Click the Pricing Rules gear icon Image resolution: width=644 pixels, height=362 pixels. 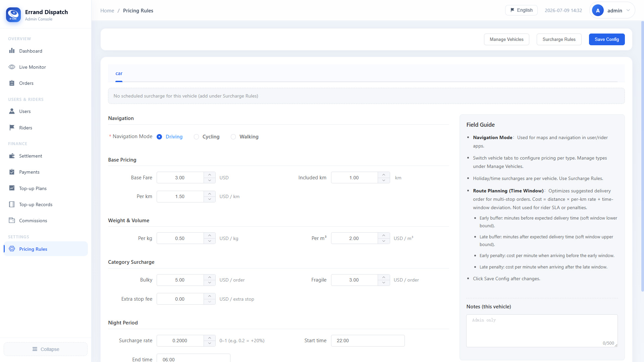coord(12,249)
